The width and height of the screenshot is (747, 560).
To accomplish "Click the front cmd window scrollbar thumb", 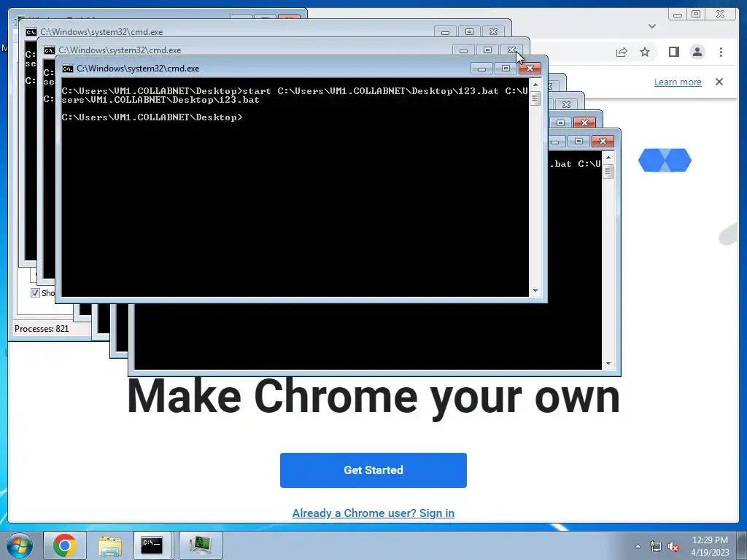I will (535, 98).
